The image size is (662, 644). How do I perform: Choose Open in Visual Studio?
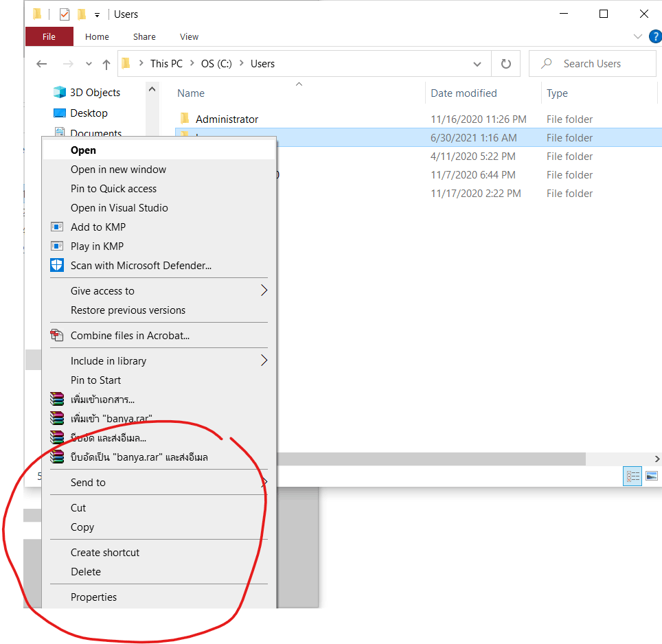(x=159, y=208)
